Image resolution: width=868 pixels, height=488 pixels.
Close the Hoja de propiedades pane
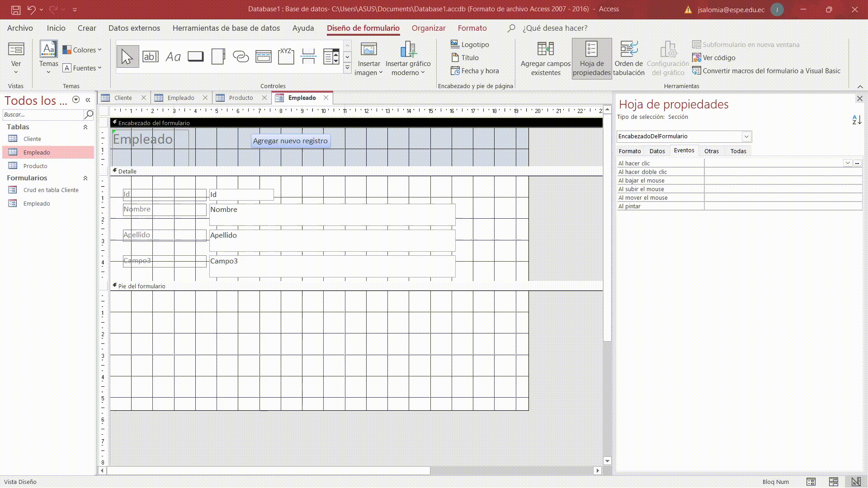pyautogui.click(x=859, y=99)
